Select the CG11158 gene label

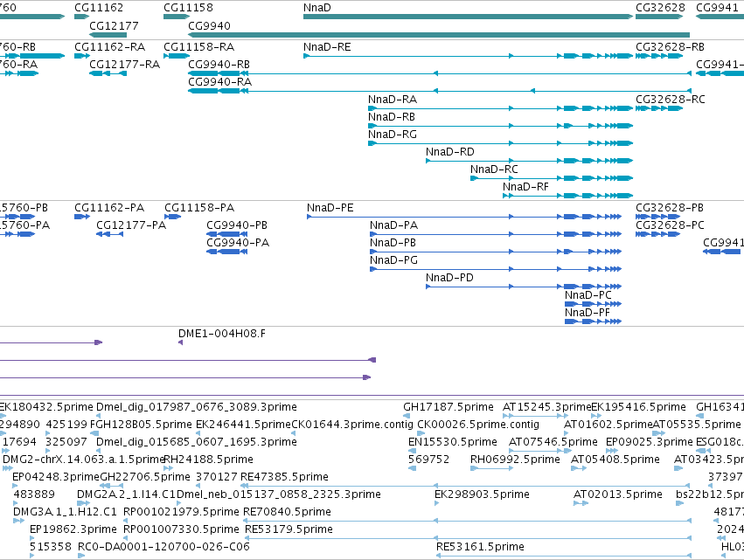tap(188, 8)
